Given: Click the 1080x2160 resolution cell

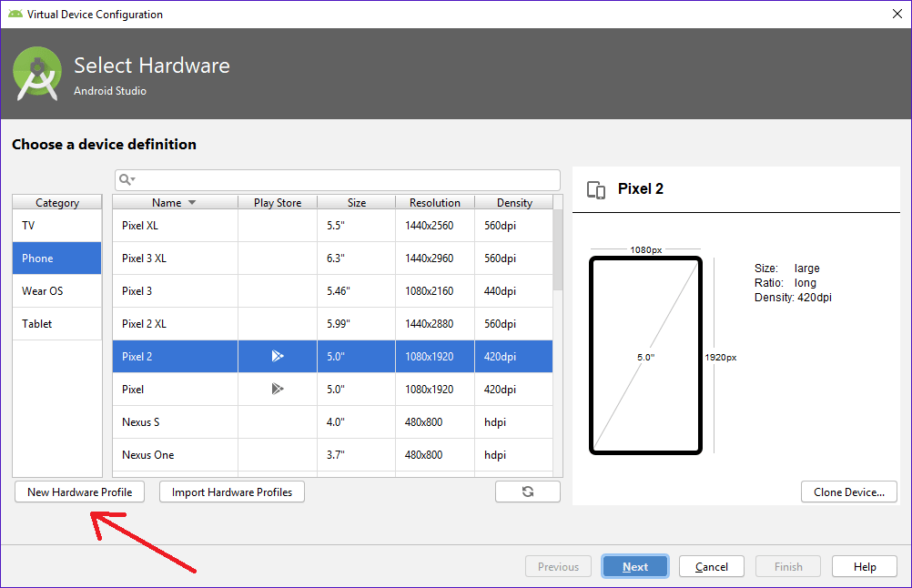Looking at the screenshot, I should click(x=435, y=290).
